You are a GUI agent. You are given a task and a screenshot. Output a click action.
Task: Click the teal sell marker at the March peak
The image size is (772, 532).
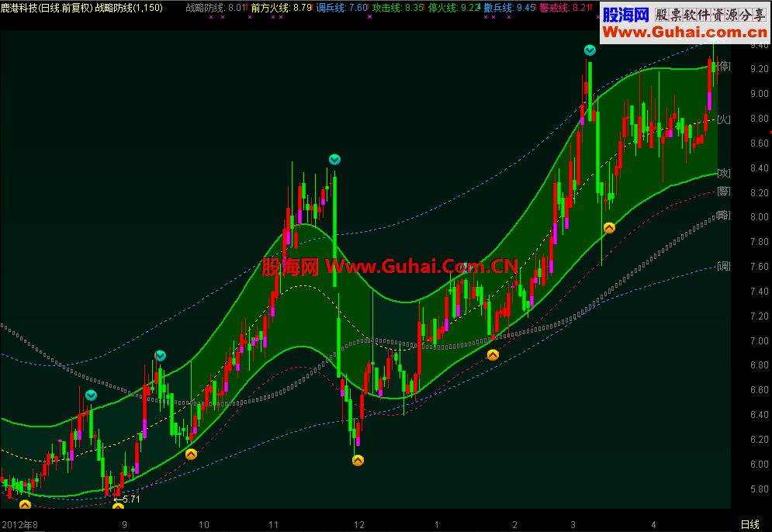point(590,50)
